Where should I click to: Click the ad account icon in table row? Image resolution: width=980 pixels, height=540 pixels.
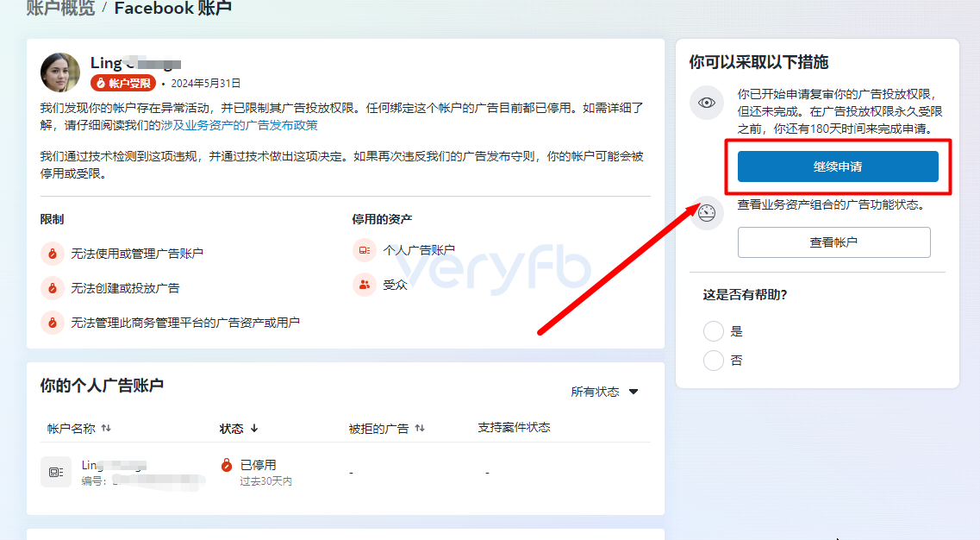coord(56,472)
